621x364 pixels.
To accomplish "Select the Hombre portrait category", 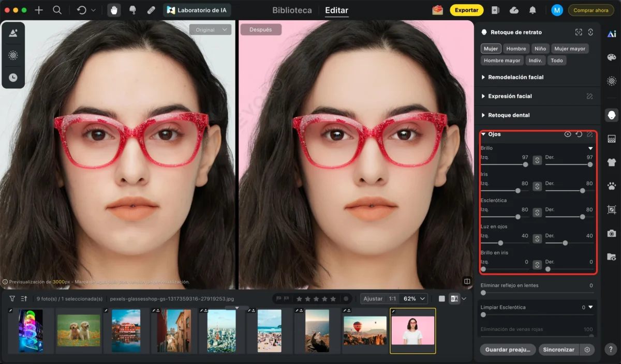I will 516,49.
